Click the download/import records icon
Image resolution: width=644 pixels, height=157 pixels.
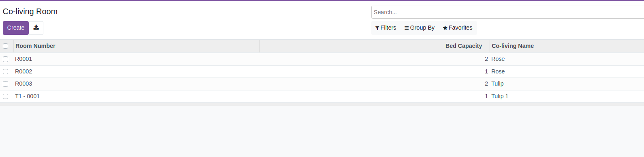[x=36, y=28]
